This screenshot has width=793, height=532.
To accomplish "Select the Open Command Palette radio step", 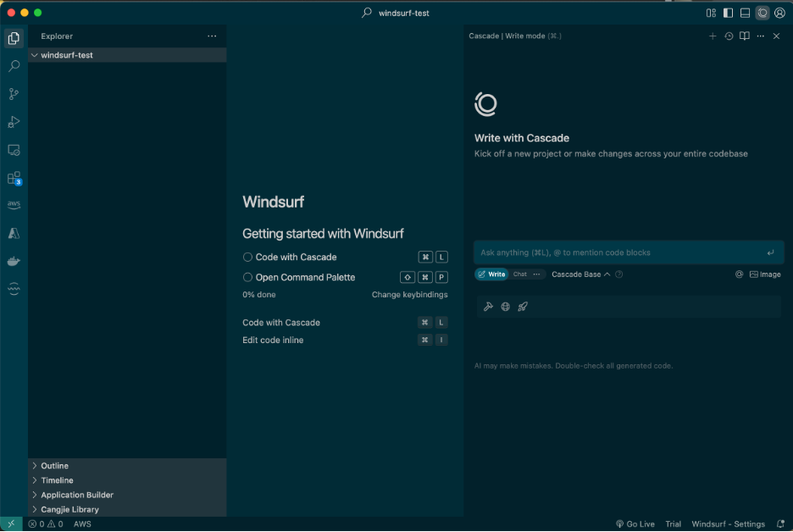I will coord(247,277).
